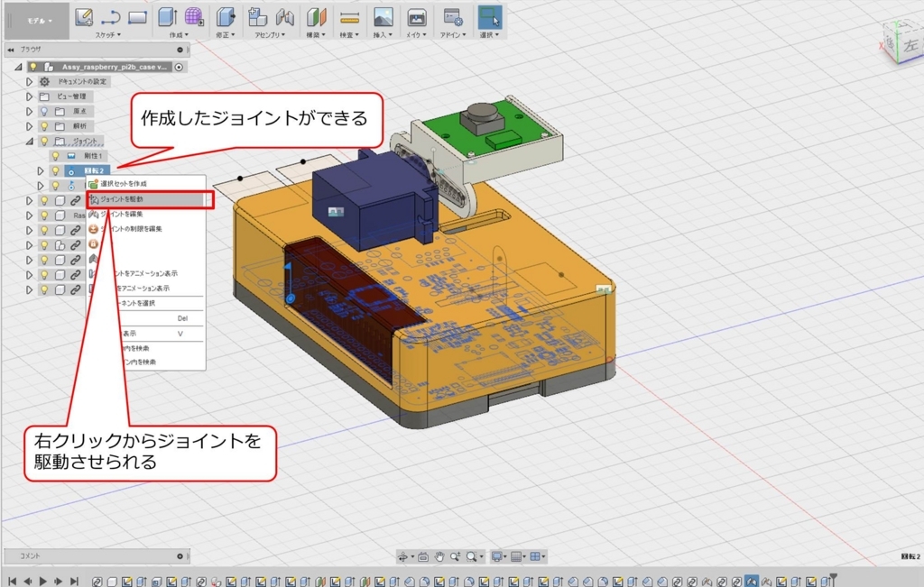Viewport: 924px width, 587px height.
Task: Select the Pan hand icon
Action: tap(439, 556)
